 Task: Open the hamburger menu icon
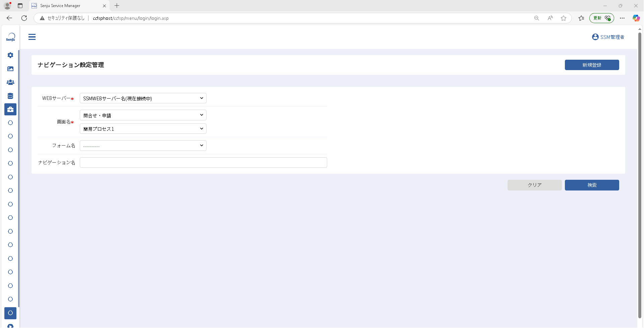coord(32,37)
